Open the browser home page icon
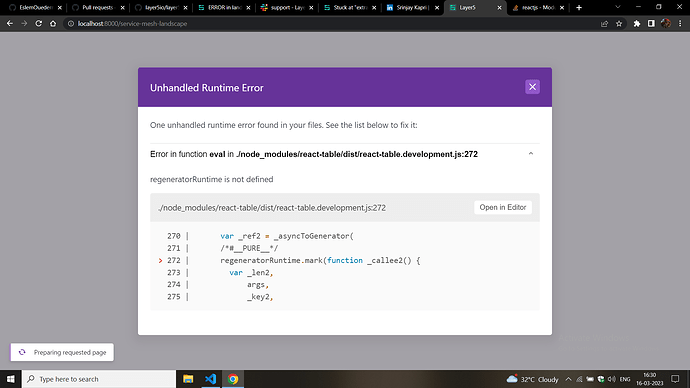The height and width of the screenshot is (388, 690). click(53, 24)
